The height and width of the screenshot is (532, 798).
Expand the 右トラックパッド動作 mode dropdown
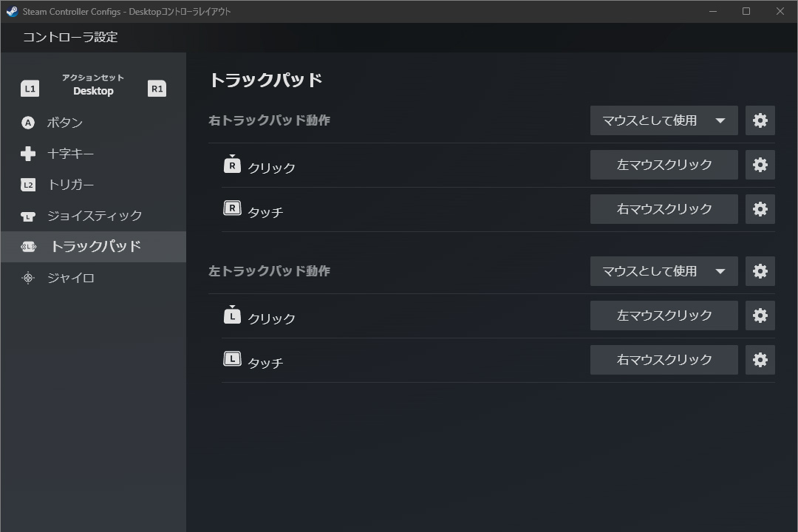664,120
